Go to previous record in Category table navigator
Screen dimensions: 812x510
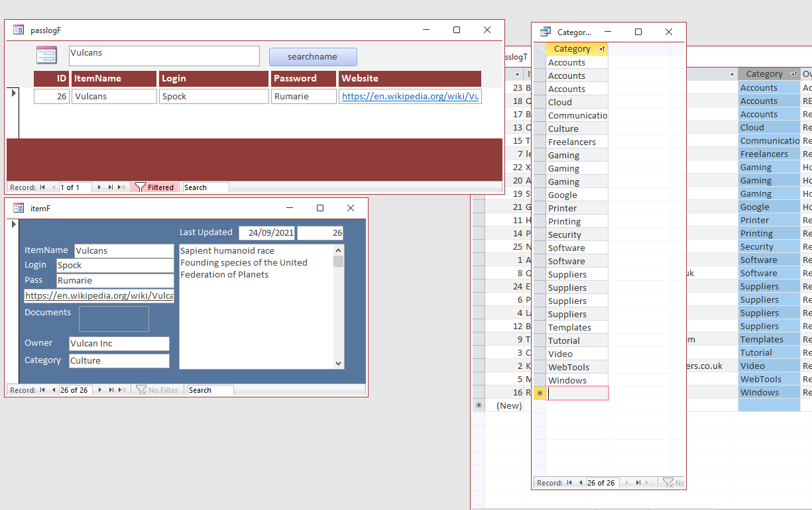tap(581, 483)
